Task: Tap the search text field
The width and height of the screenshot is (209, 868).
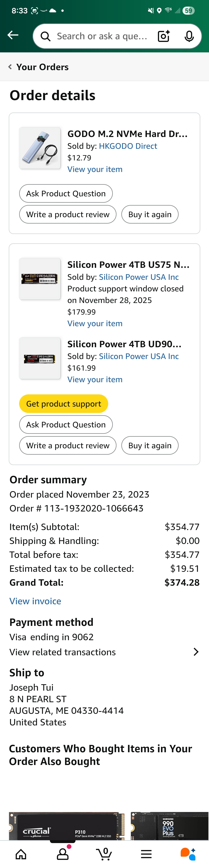Action: [x=102, y=36]
